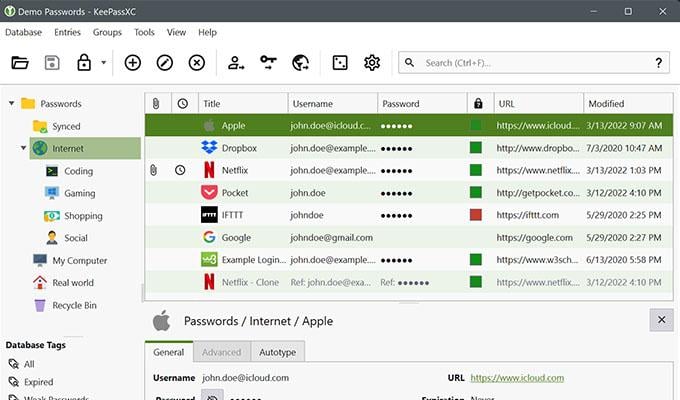Copy password to clipboard key icon
Image resolution: width=680 pixels, height=400 pixels.
click(x=268, y=62)
